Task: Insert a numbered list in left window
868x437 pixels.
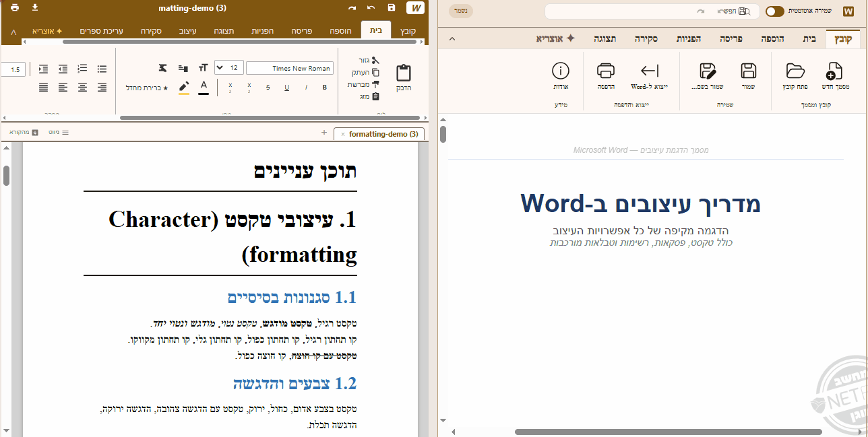Action: (x=82, y=69)
